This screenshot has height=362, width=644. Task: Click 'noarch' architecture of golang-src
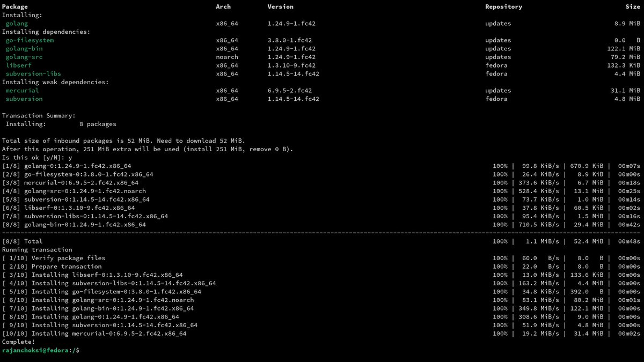227,57
